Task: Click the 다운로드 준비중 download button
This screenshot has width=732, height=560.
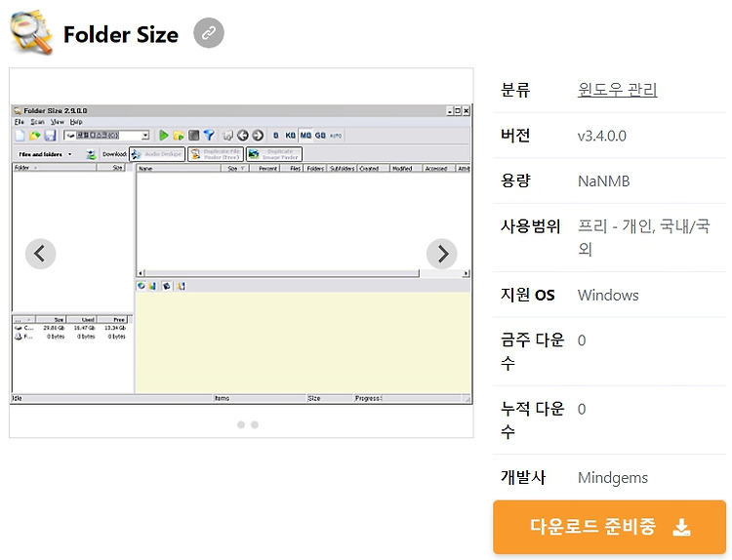Action: (609, 527)
